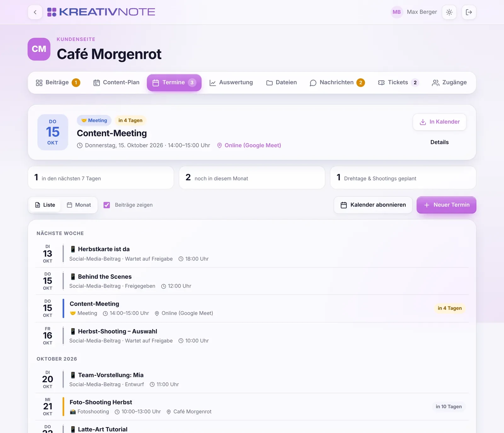Open the MB user avatar
The image size is (504, 433).
397,12
